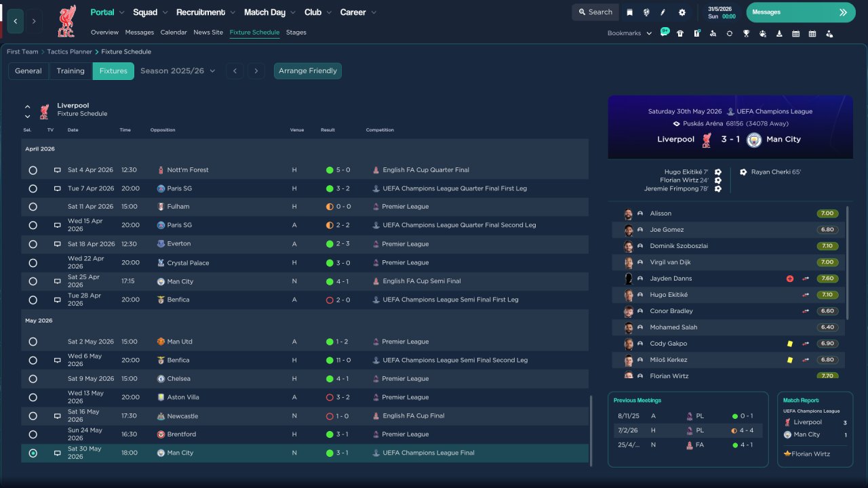
Task: Open the settings gear icon
Action: point(682,12)
